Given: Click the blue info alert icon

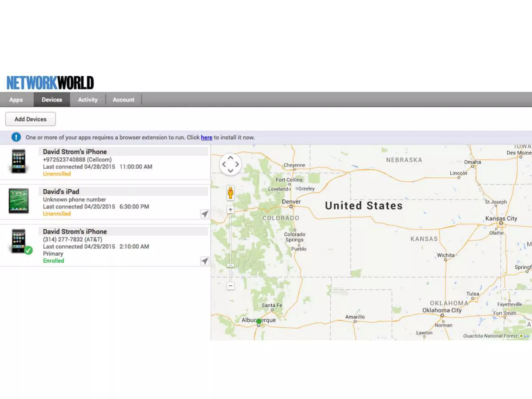Looking at the screenshot, I should coord(16,137).
